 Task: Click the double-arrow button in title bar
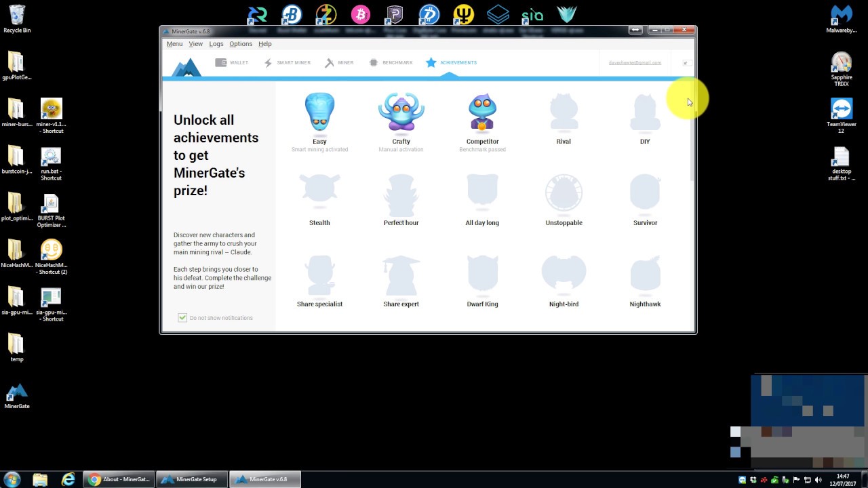pyautogui.click(x=635, y=30)
